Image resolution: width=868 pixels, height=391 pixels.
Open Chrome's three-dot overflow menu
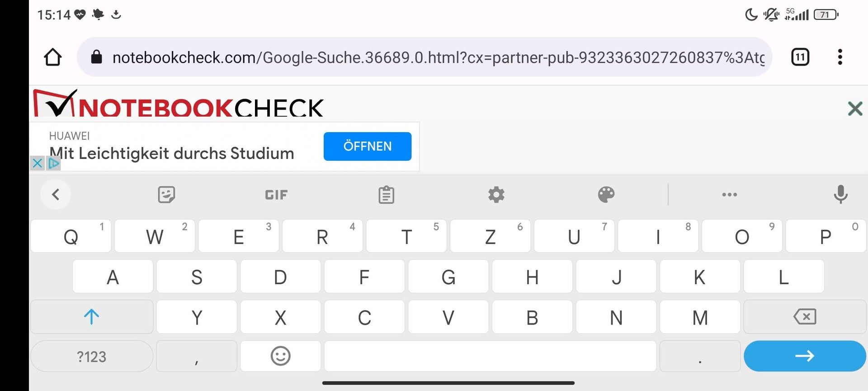click(x=840, y=57)
